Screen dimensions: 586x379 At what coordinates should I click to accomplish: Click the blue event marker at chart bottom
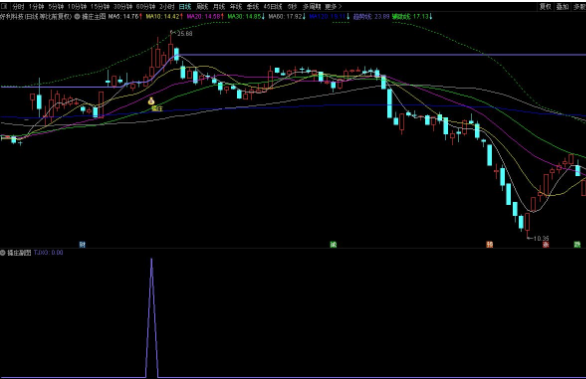(x=82, y=244)
